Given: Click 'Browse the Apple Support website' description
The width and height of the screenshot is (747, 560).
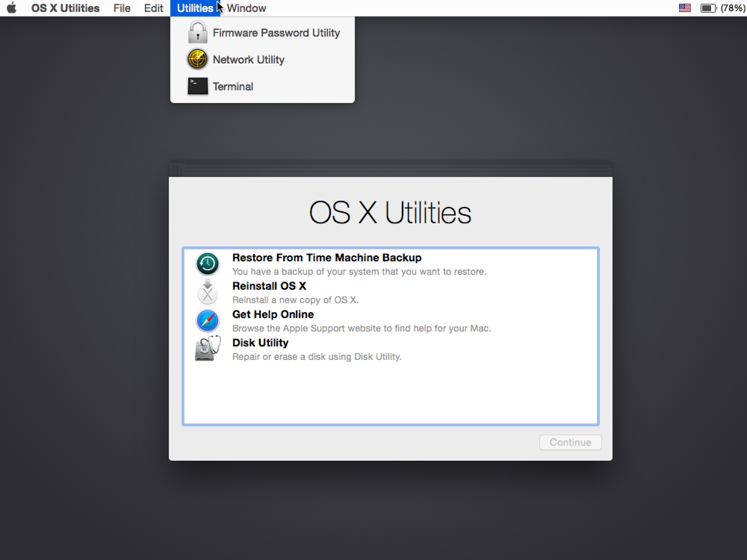Looking at the screenshot, I should [362, 328].
